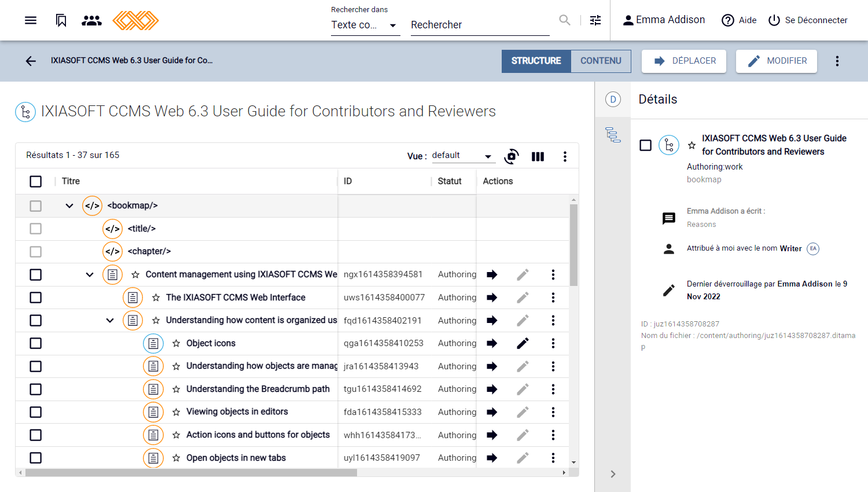Check Understanding the Breadcrumb path row
This screenshot has height=492, width=868.
36,389
